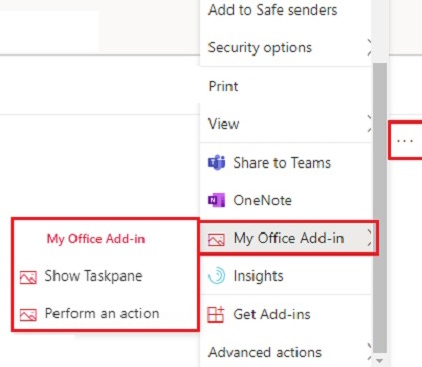Open the three-dots more actions button
The height and width of the screenshot is (367, 422).
405,141
